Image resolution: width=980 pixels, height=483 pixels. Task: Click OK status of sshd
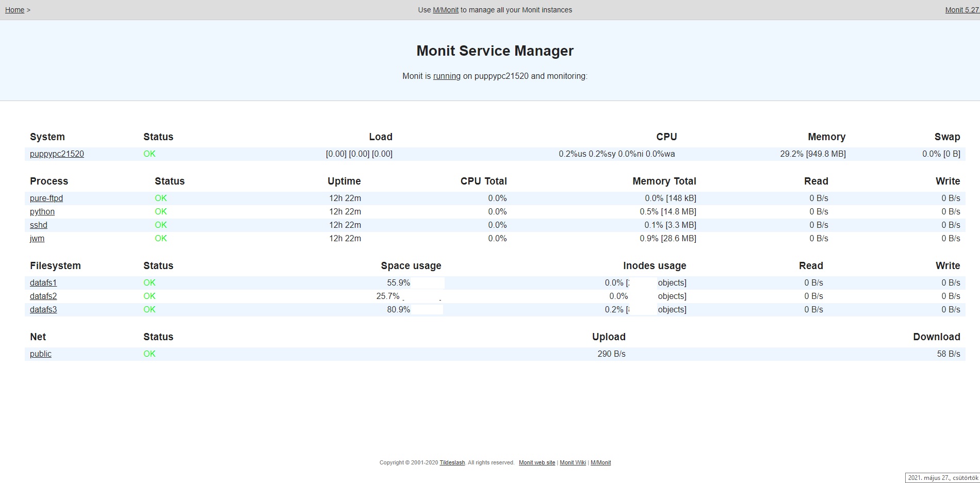[x=161, y=225]
